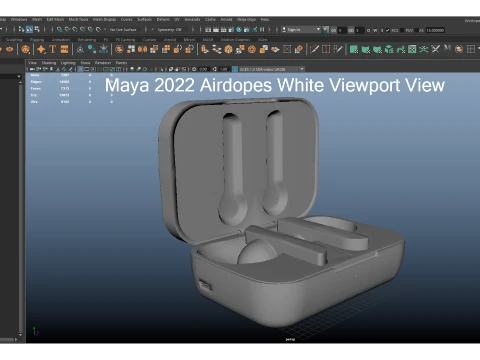Toggle the teal icon beside Sign In
The image size is (480, 360).
(x=326, y=30)
